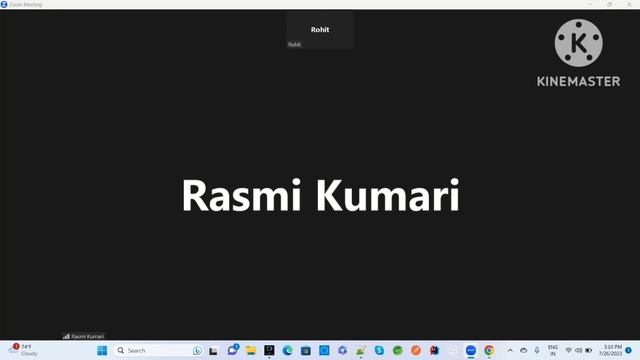Image resolution: width=640 pixels, height=360 pixels.
Task: Open the Bing icon in the search box
Action: tap(197, 350)
